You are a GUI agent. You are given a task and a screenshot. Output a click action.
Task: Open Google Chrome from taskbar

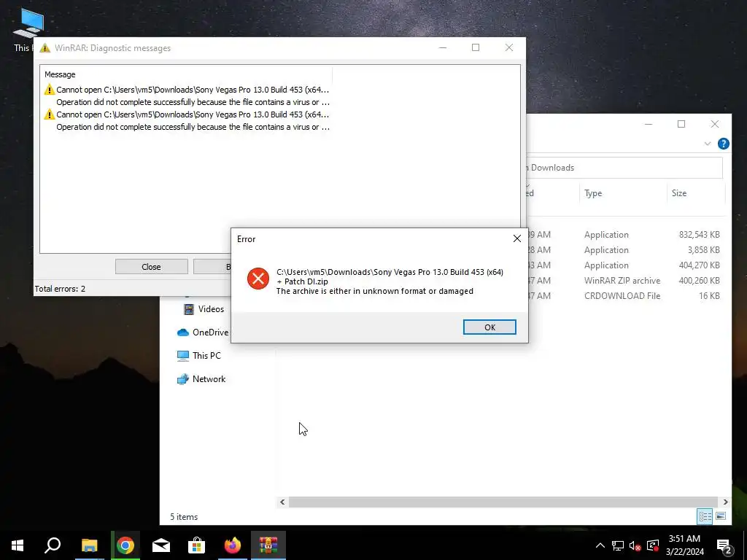click(x=125, y=545)
